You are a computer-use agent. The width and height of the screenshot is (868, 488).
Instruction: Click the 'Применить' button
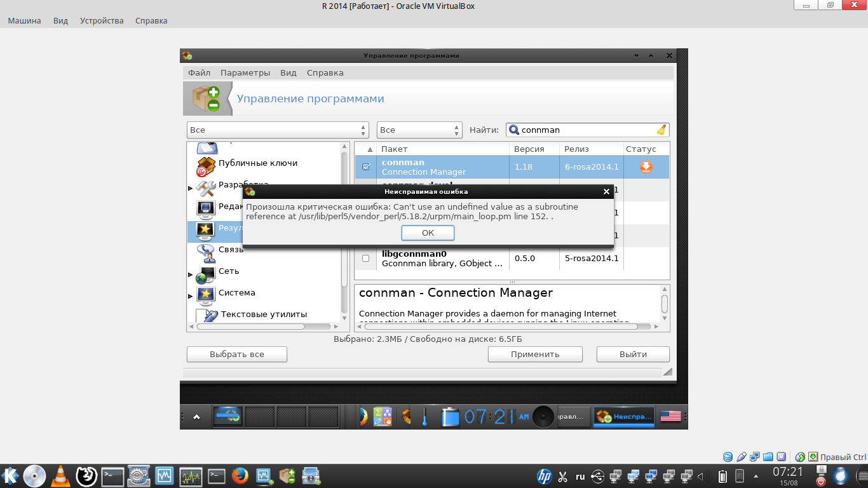(535, 354)
